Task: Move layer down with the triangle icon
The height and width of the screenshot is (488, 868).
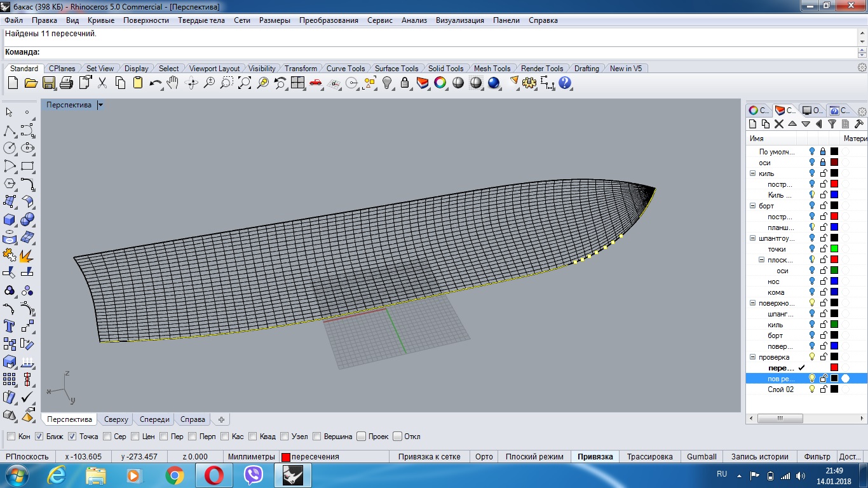Action: (806, 124)
